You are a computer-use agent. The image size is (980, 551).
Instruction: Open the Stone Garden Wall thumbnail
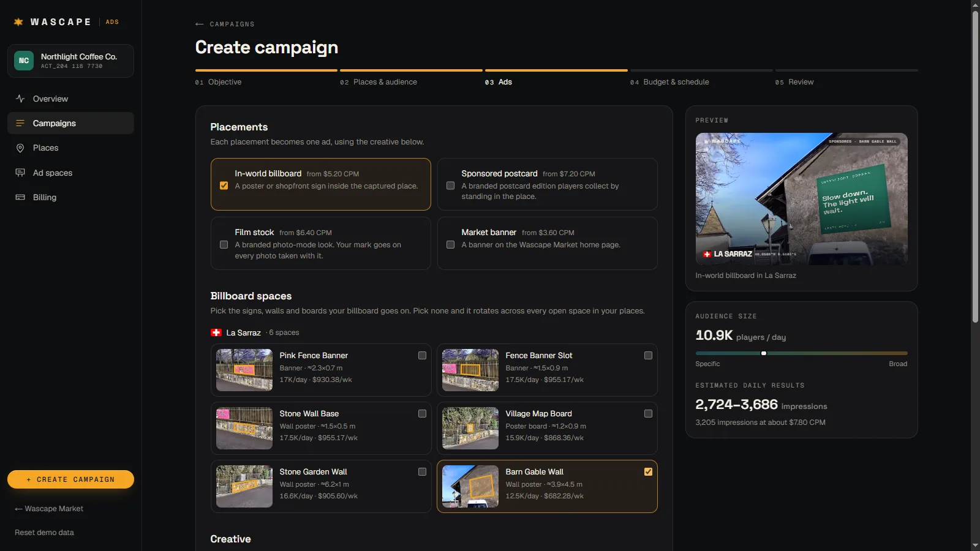click(244, 486)
